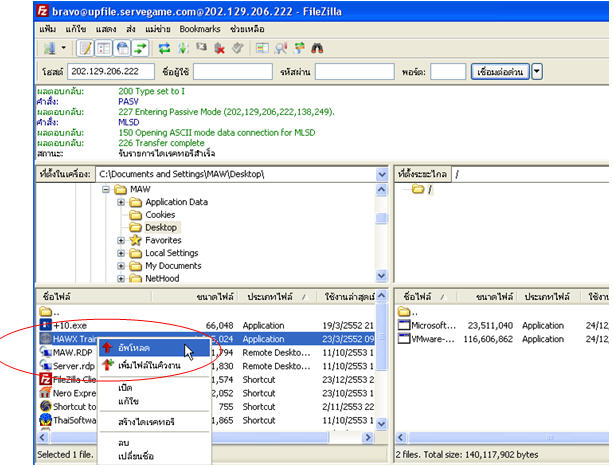This screenshot has width=613, height=467.
Task: Focus the พอร์ต port field
Action: click(x=448, y=72)
